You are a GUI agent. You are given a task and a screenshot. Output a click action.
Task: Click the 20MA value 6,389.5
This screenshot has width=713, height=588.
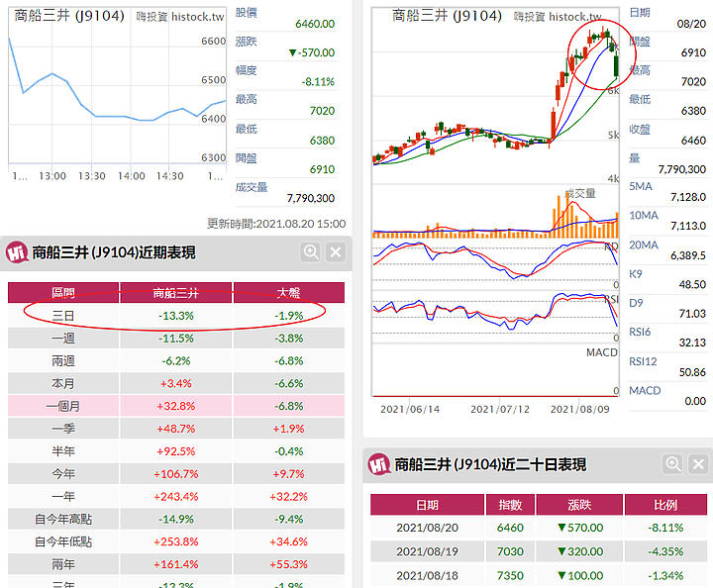pos(688,255)
